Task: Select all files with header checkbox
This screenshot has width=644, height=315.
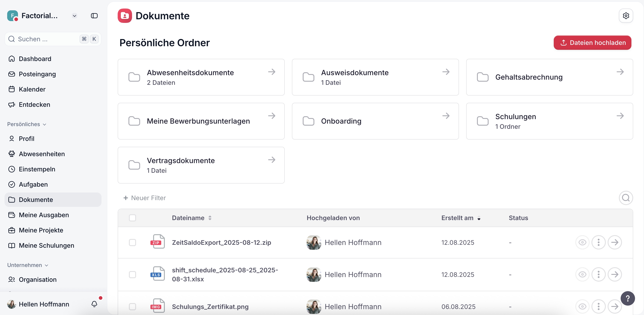Action: (x=132, y=218)
